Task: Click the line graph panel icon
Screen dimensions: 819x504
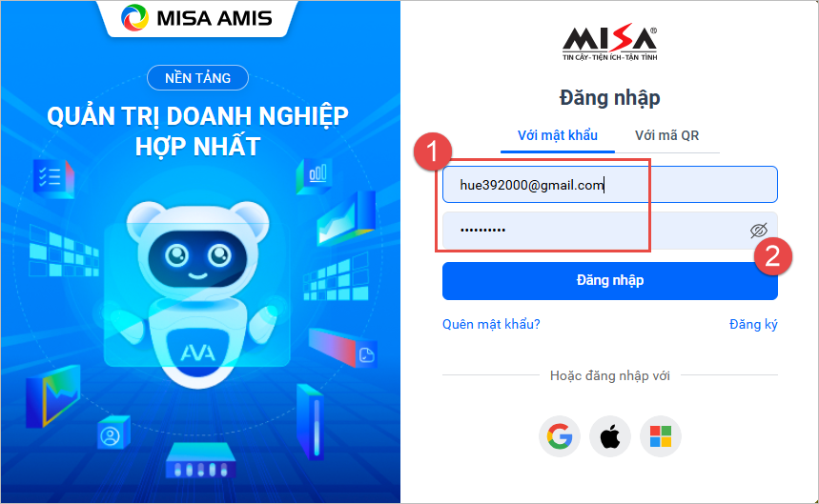Action: 346,219
